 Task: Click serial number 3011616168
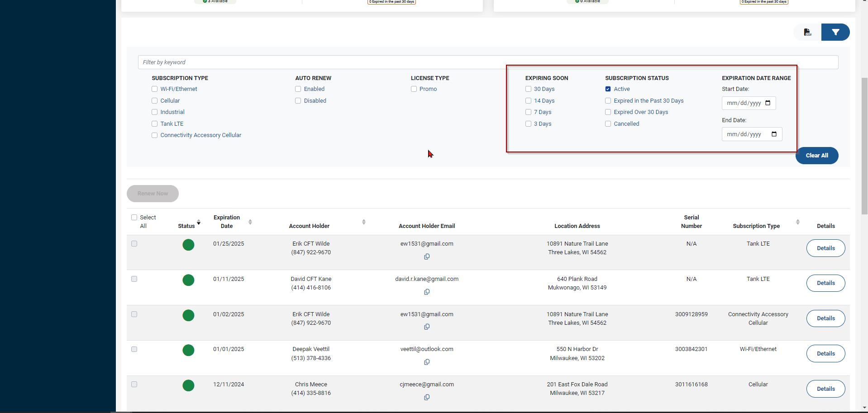pos(691,385)
